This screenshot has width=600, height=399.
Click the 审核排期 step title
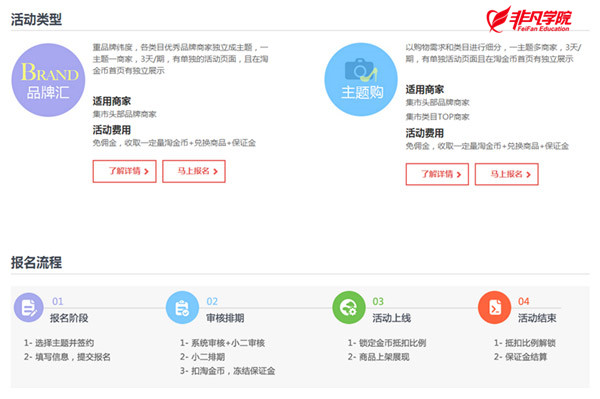[x=225, y=318]
